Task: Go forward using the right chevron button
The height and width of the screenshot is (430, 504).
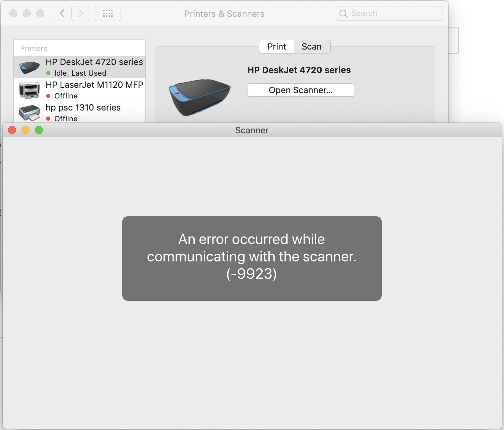Action: pyautogui.click(x=81, y=14)
